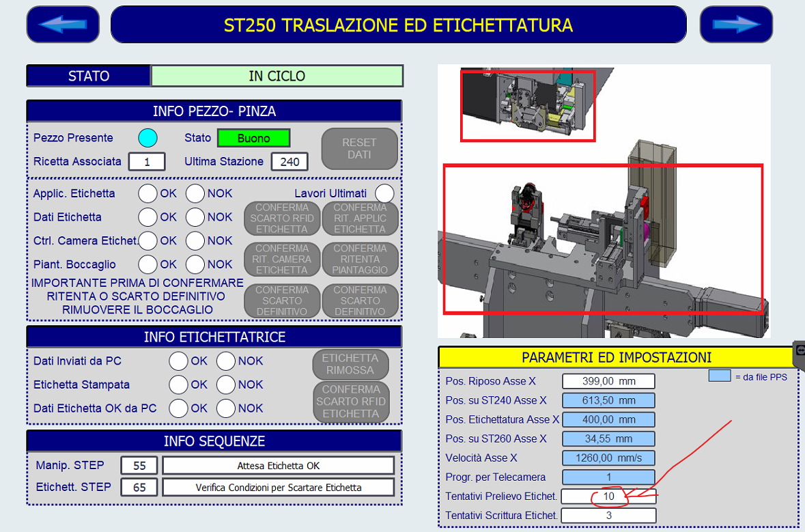Select OK for Applic. Etichetta
805x532 pixels.
pos(147,193)
